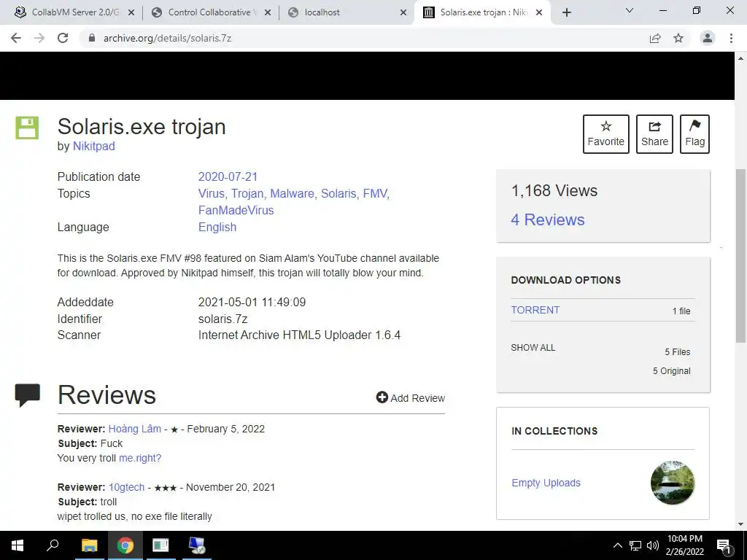Click the 2020-07-21 publication date link

pos(228,176)
